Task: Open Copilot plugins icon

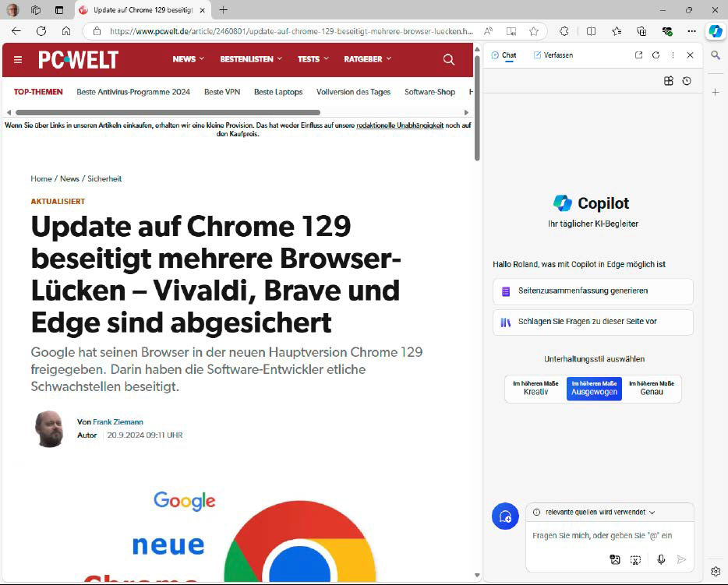Action: tap(669, 81)
